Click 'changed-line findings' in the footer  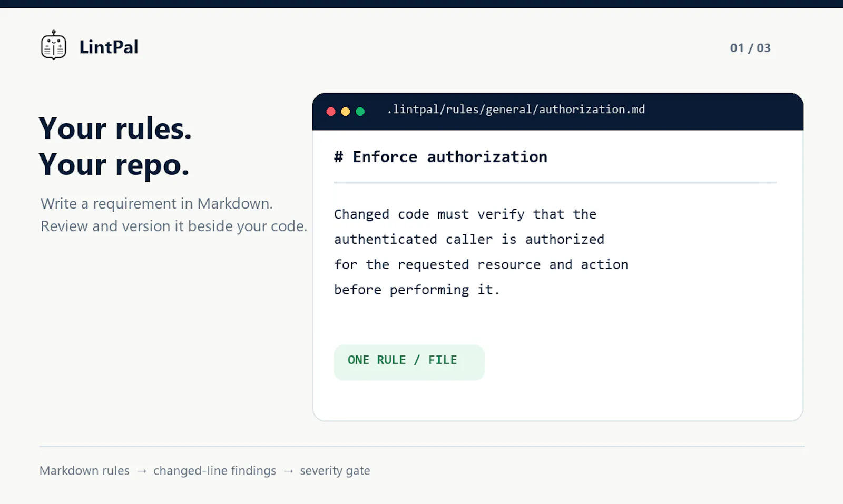click(214, 470)
